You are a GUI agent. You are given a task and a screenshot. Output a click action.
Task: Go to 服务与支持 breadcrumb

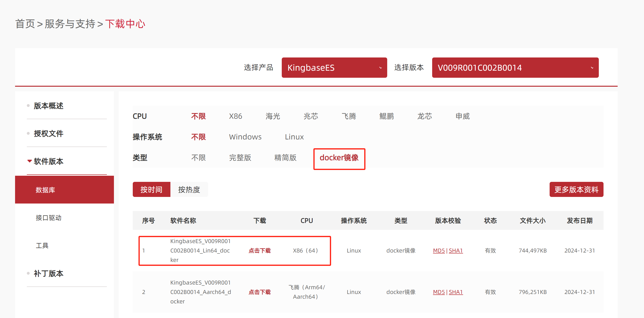point(70,24)
